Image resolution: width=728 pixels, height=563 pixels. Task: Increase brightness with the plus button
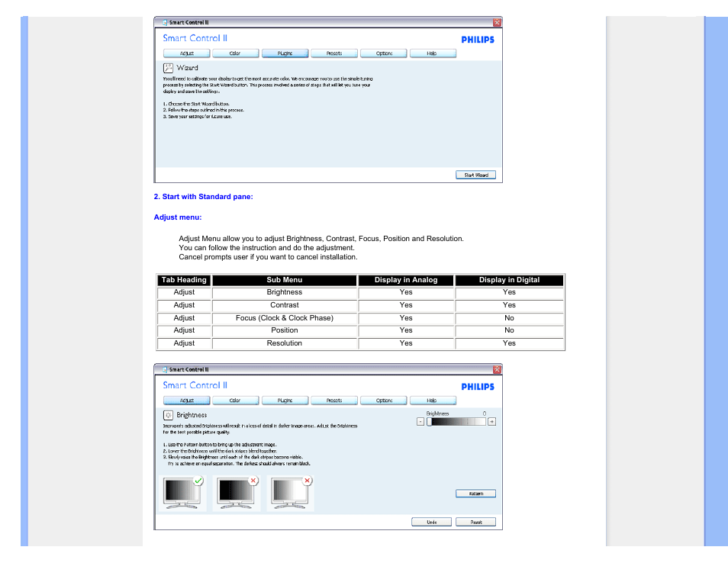491,421
